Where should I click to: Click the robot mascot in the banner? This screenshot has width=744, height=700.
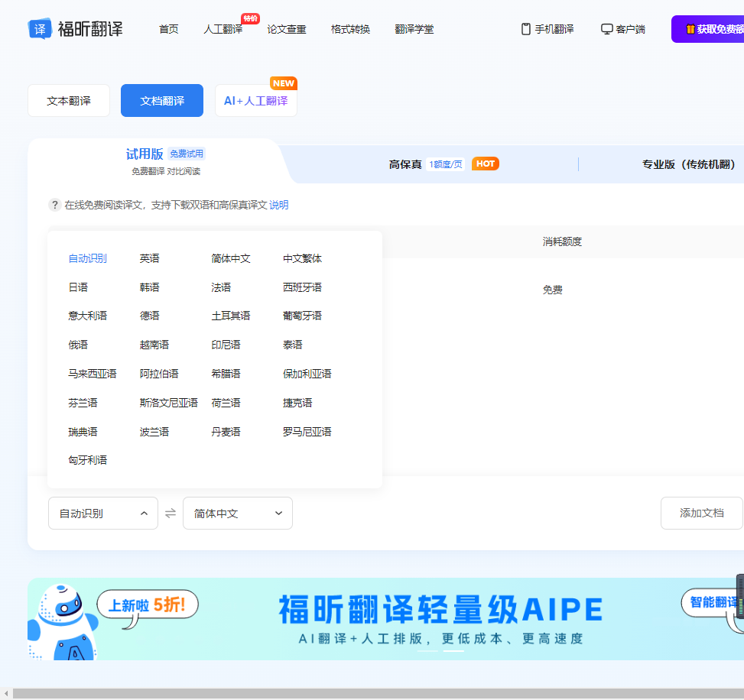coord(62,622)
